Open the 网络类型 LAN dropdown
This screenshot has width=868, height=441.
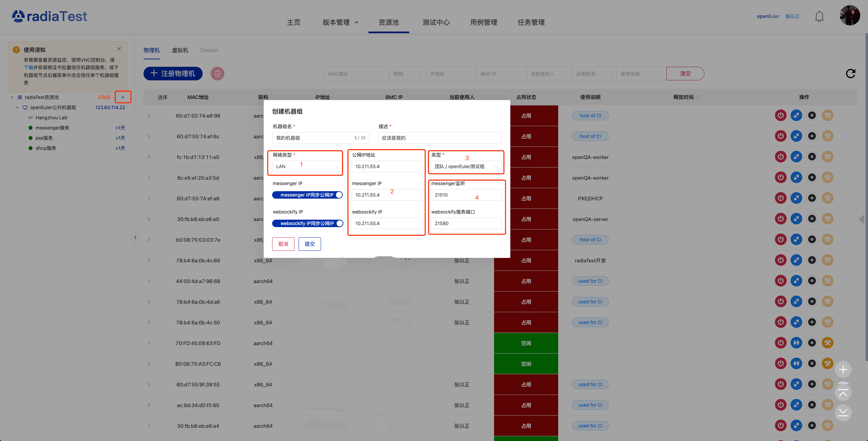307,166
